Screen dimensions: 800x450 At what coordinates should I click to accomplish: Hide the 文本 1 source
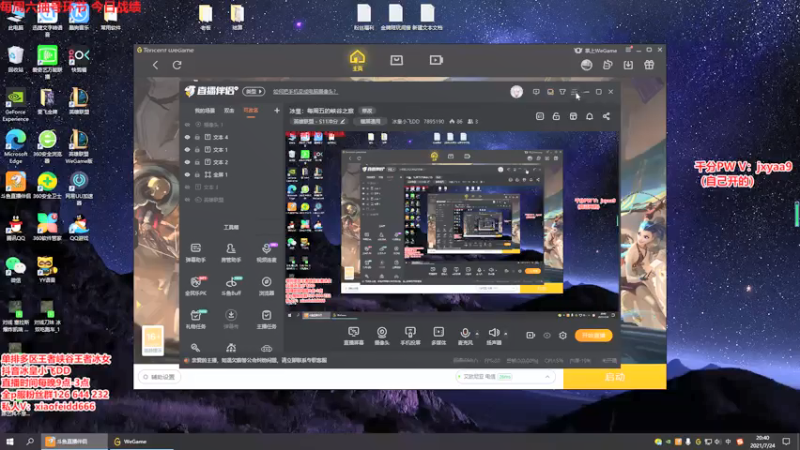coord(187,149)
